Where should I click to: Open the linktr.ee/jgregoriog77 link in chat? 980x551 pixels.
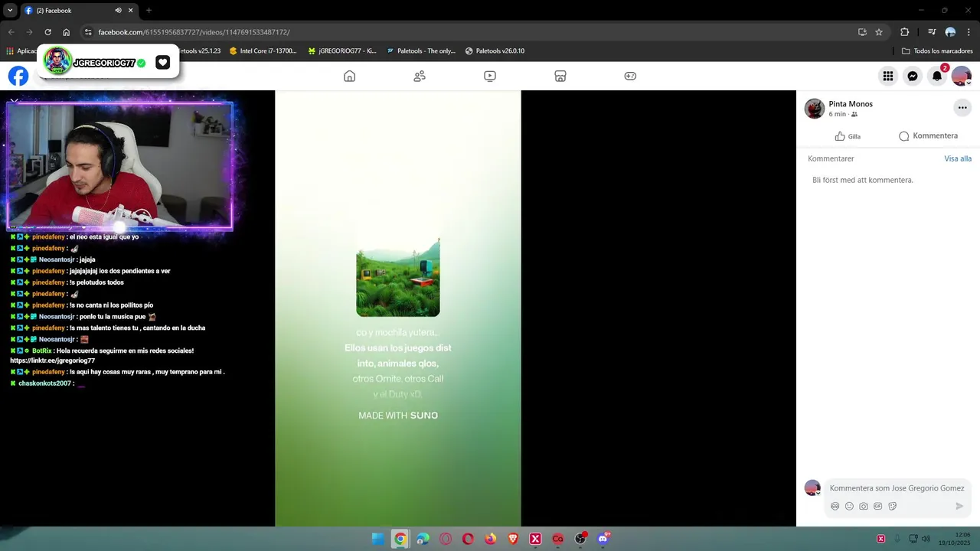(x=53, y=360)
